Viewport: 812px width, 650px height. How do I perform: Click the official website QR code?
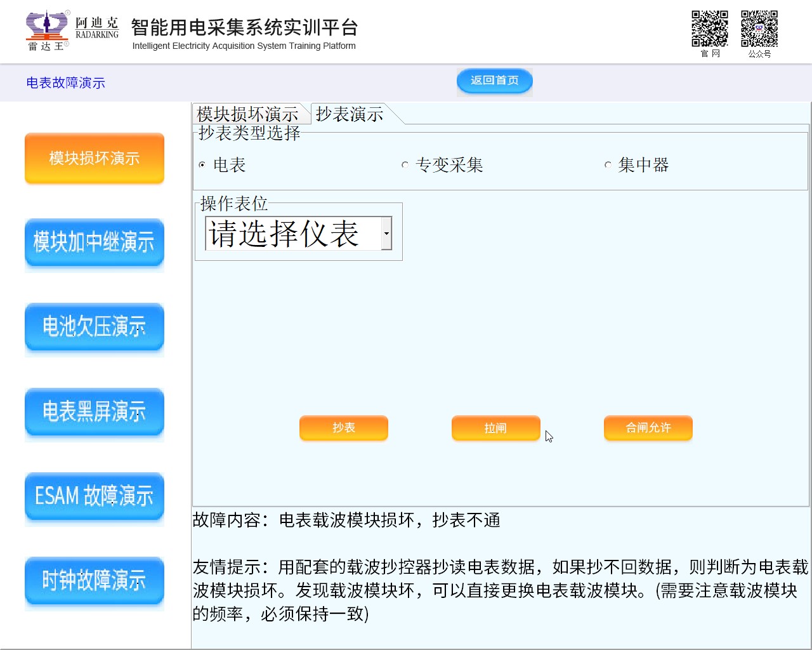(709, 29)
